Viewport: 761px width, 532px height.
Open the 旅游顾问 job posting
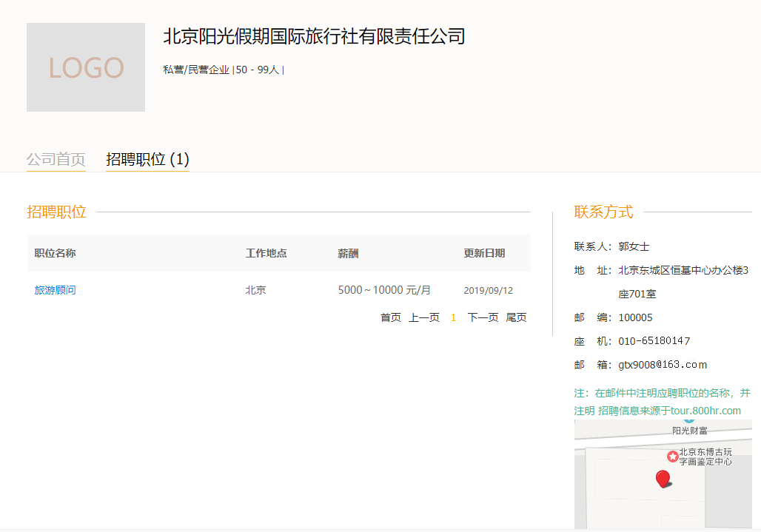point(56,290)
